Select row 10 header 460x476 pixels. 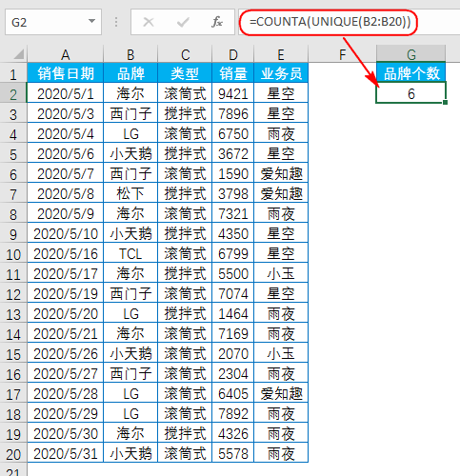point(13,254)
